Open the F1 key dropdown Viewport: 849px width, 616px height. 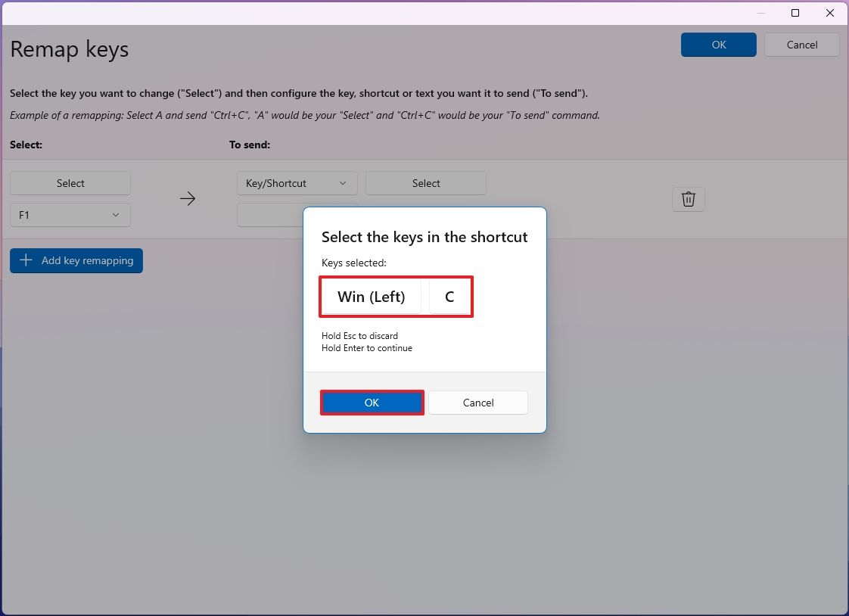[x=70, y=215]
